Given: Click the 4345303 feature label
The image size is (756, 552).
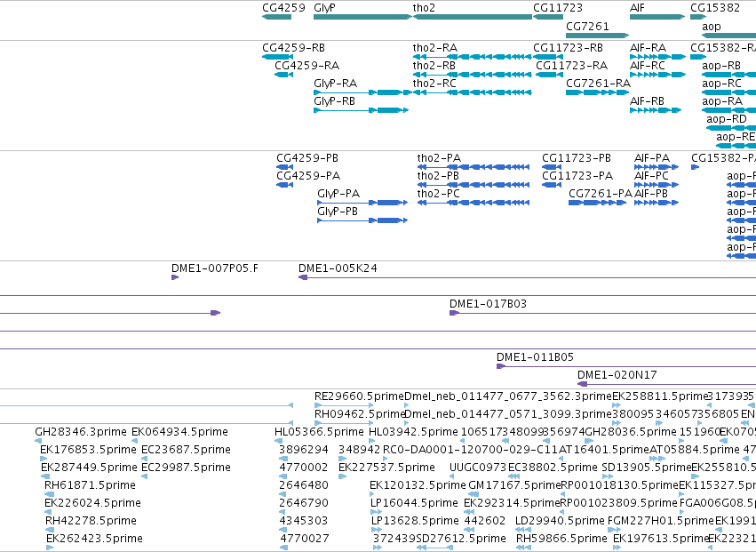Looking at the screenshot, I should (x=304, y=521).
